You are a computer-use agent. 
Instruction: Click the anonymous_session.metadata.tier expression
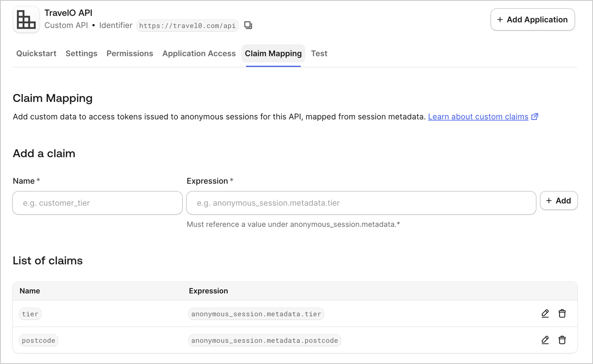pyautogui.click(x=256, y=314)
